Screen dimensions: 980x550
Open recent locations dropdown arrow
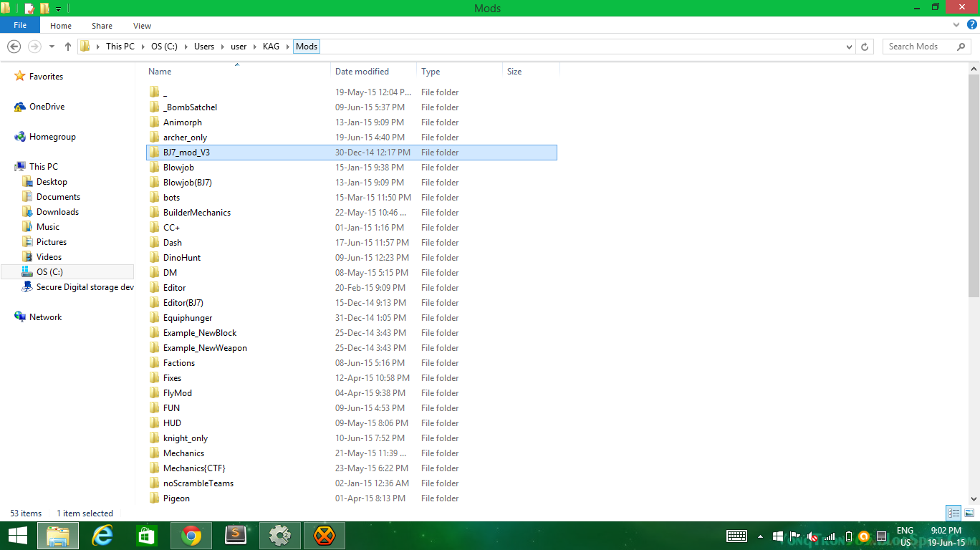tap(52, 47)
